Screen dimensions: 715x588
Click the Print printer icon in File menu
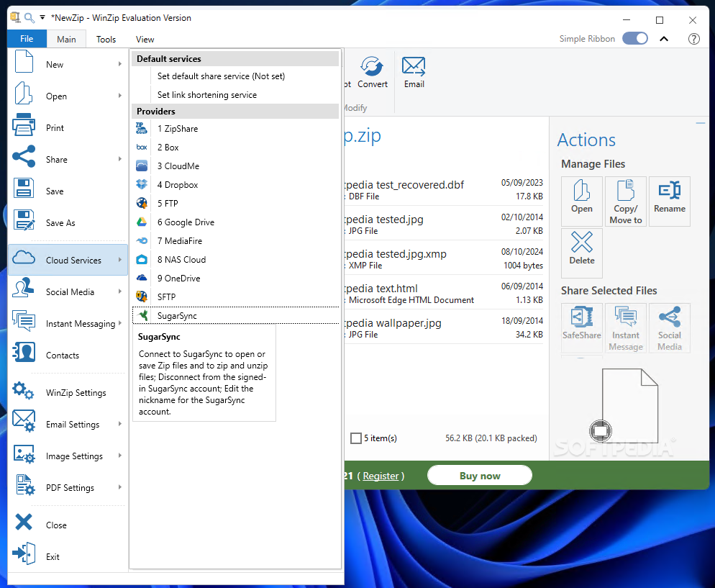[23, 125]
